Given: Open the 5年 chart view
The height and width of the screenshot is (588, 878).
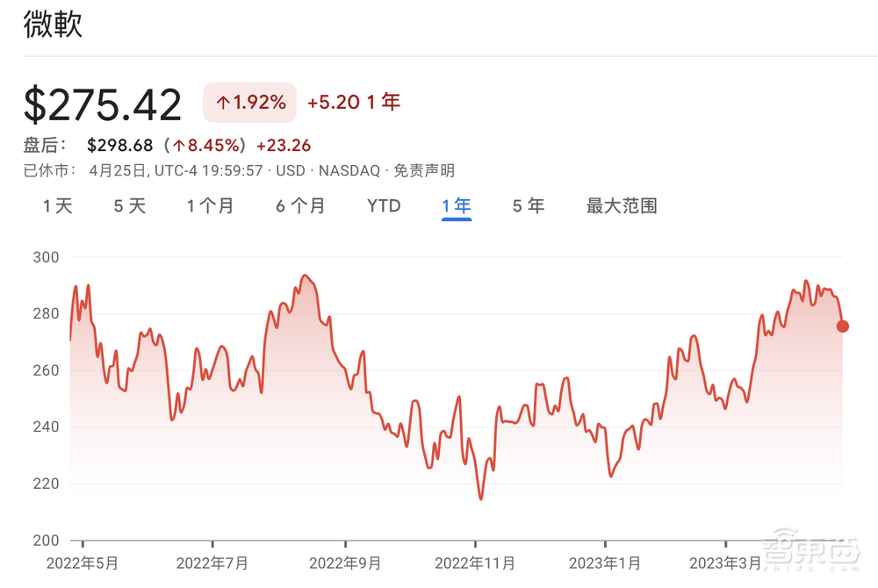Looking at the screenshot, I should [527, 205].
